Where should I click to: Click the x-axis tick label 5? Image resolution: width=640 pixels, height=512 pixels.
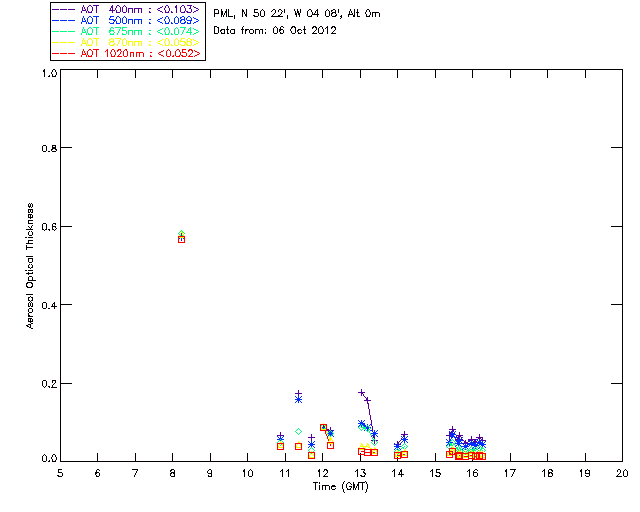tap(60, 474)
